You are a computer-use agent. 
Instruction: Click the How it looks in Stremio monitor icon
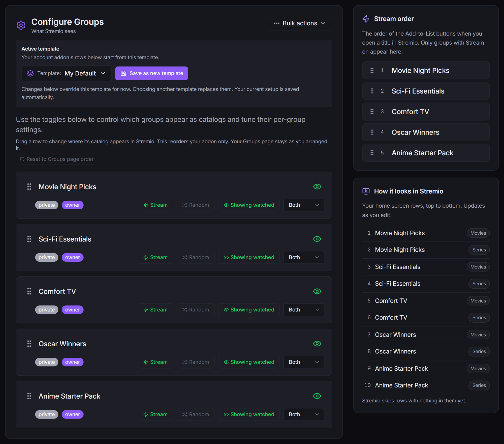(x=366, y=191)
